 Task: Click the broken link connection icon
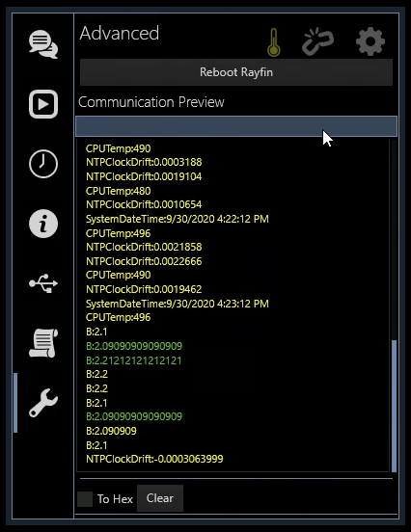tap(317, 41)
